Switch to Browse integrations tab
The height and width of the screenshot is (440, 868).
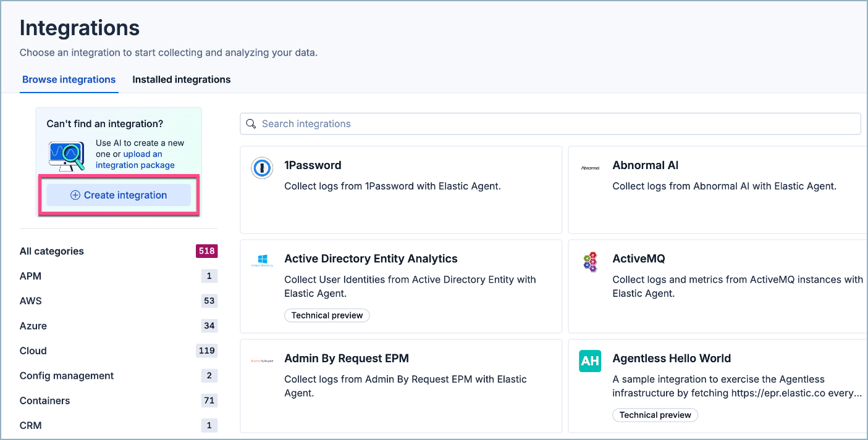69,80
